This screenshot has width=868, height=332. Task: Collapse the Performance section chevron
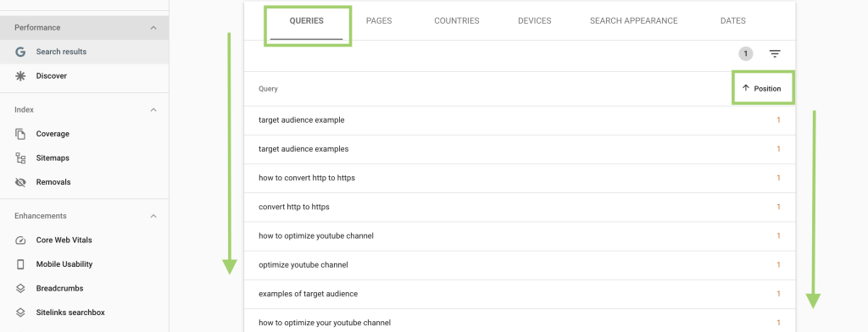tap(153, 28)
